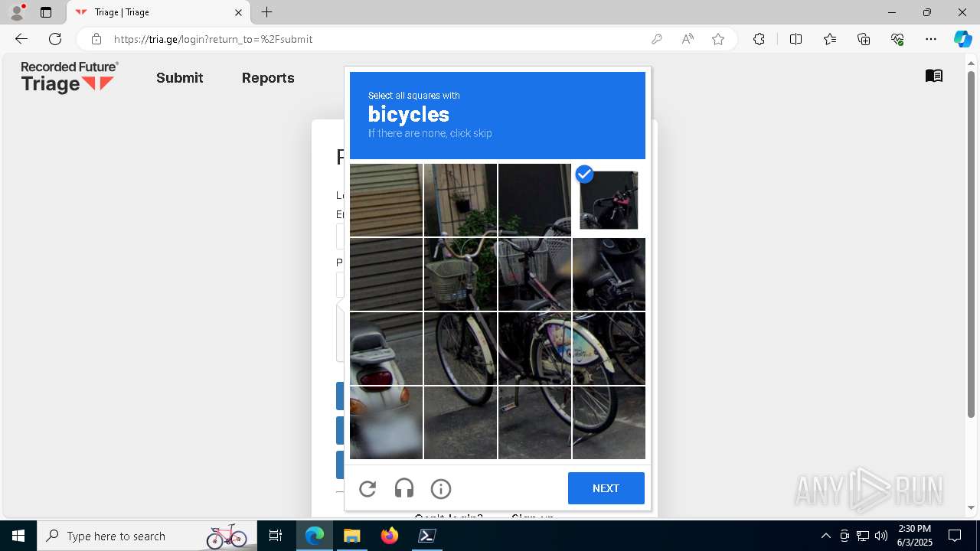Open browser Extensions puzzle icon
The image size is (980, 551).
click(759, 39)
